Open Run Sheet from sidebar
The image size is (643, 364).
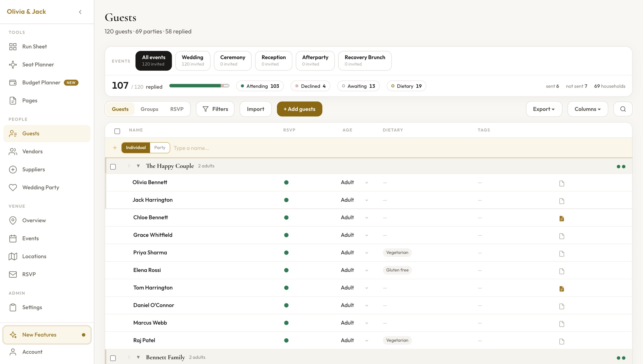point(47,47)
